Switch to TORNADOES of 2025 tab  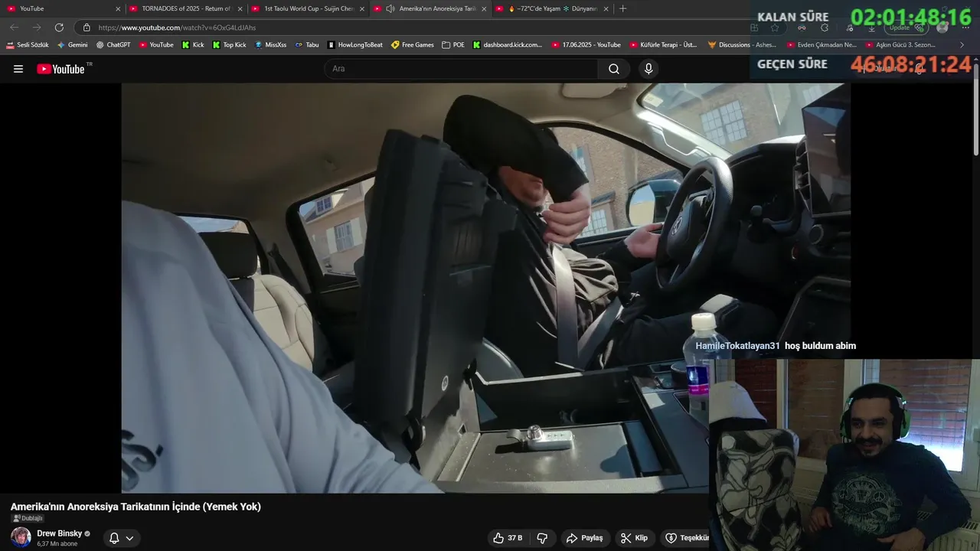[x=185, y=8]
